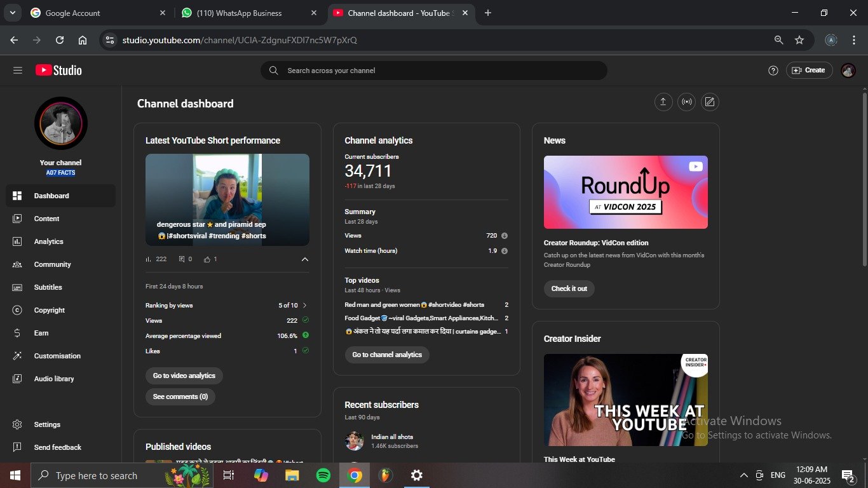Click the Views info icon in Summary
This screenshot has height=488, width=868.
pyautogui.click(x=505, y=236)
